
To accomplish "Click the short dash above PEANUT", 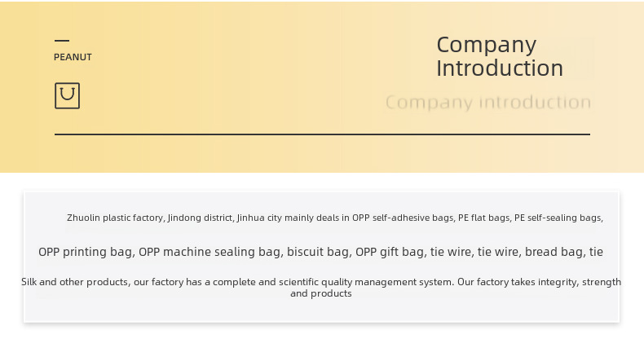I will [62, 40].
